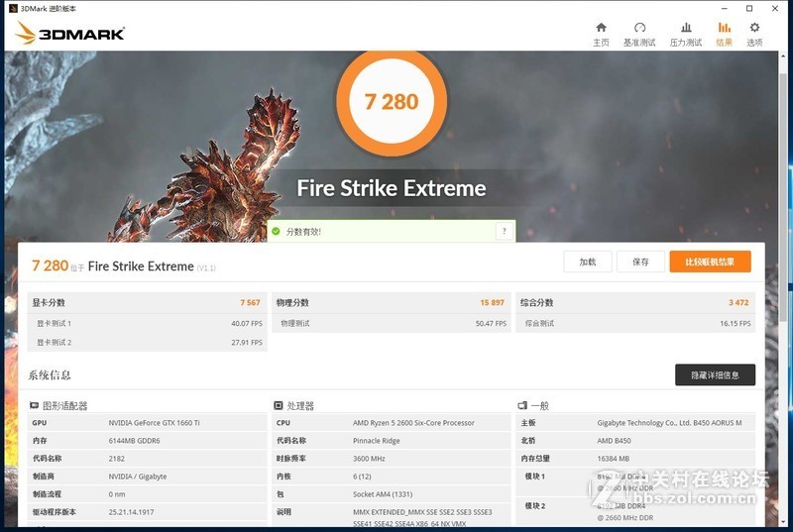Click physics score value 15 897
Image resolution: width=793 pixels, height=532 pixels.
point(492,302)
